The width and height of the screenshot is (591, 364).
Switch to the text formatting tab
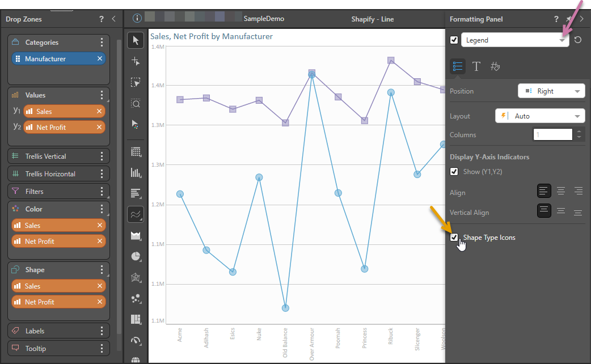tap(476, 67)
